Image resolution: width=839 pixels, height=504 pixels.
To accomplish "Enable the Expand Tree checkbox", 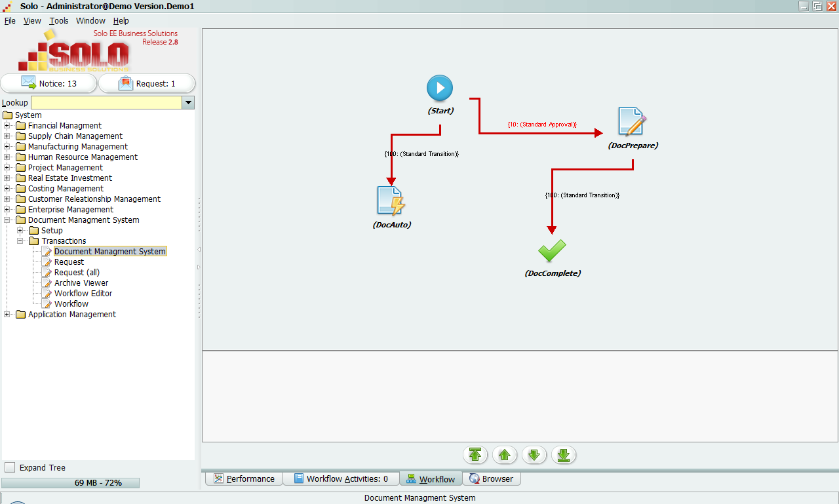I will (10, 467).
